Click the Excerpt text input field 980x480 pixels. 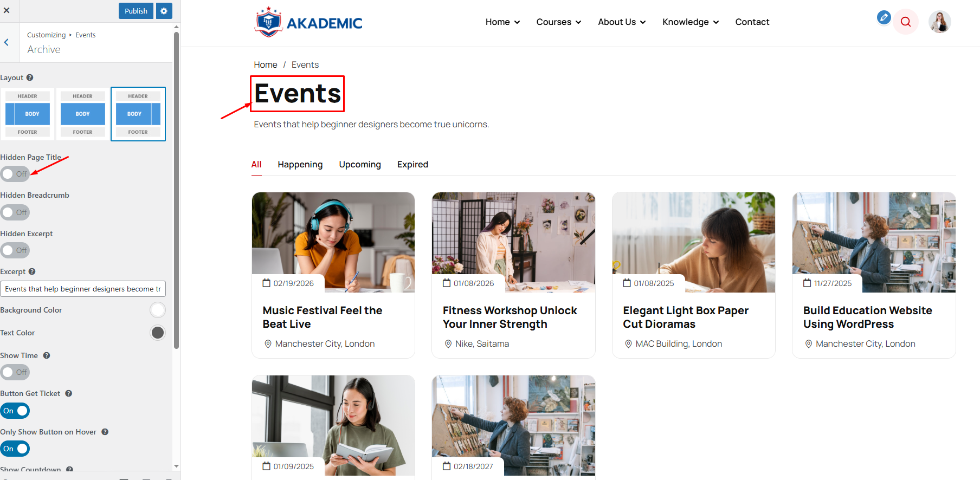(83, 289)
